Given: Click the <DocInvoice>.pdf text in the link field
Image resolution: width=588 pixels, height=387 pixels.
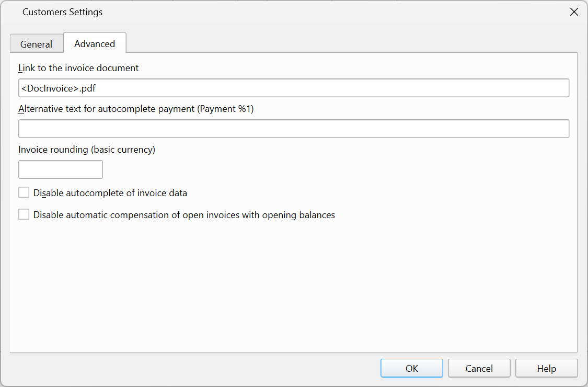Looking at the screenshot, I should point(59,88).
